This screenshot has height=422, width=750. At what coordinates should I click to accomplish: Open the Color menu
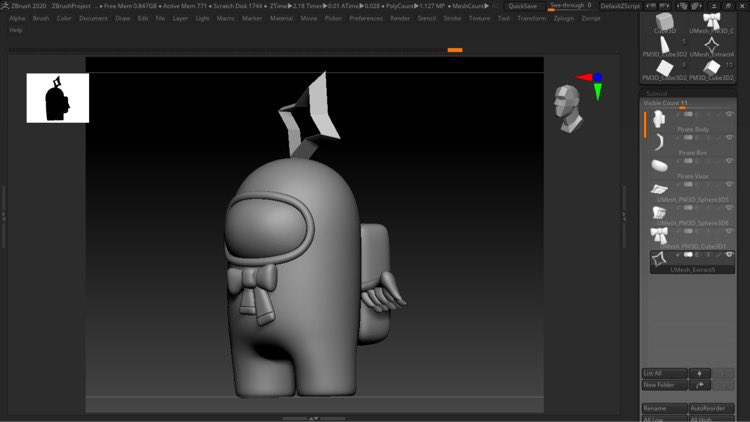click(x=64, y=18)
